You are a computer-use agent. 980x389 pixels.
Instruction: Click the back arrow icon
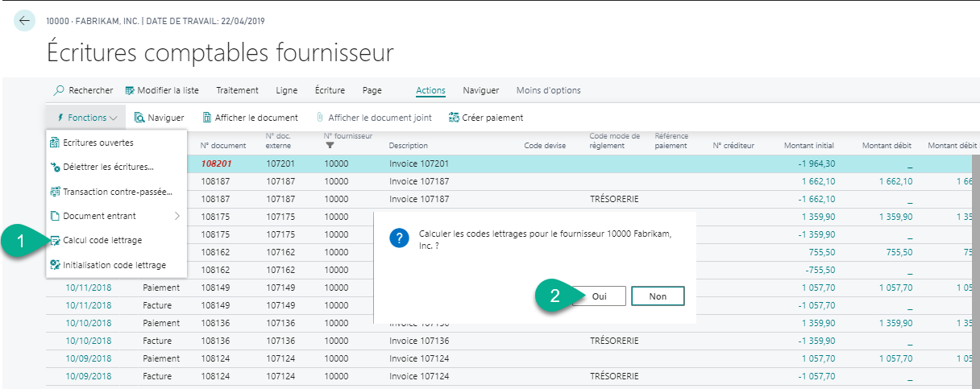[25, 21]
